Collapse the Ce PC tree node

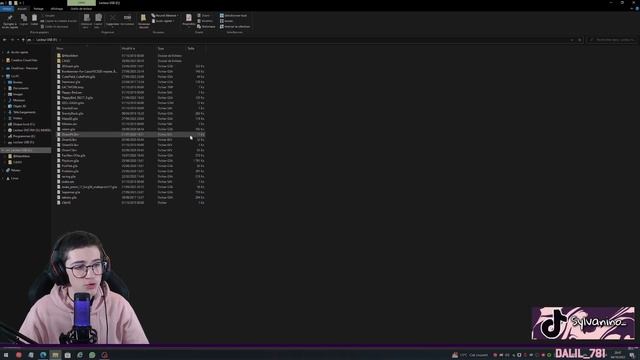point(3,76)
